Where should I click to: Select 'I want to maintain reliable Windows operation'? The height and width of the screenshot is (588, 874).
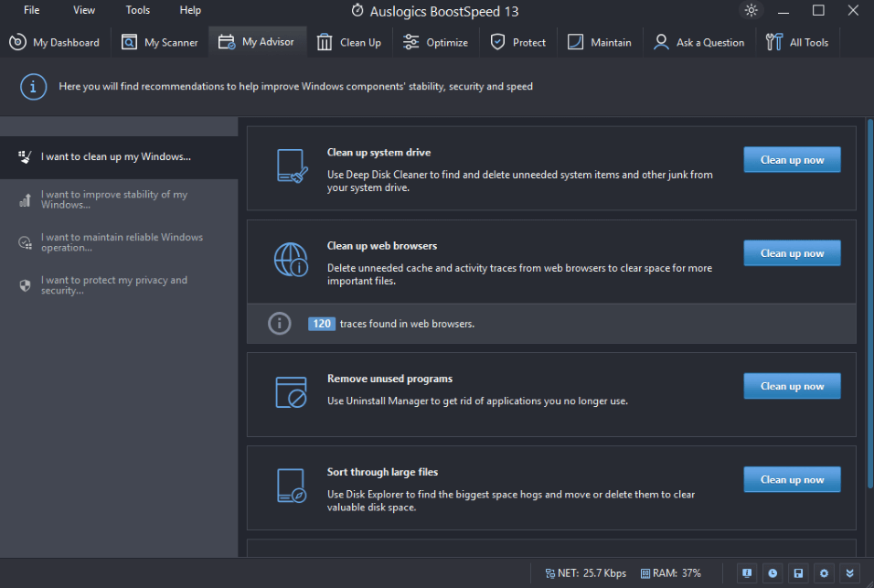pos(119,242)
